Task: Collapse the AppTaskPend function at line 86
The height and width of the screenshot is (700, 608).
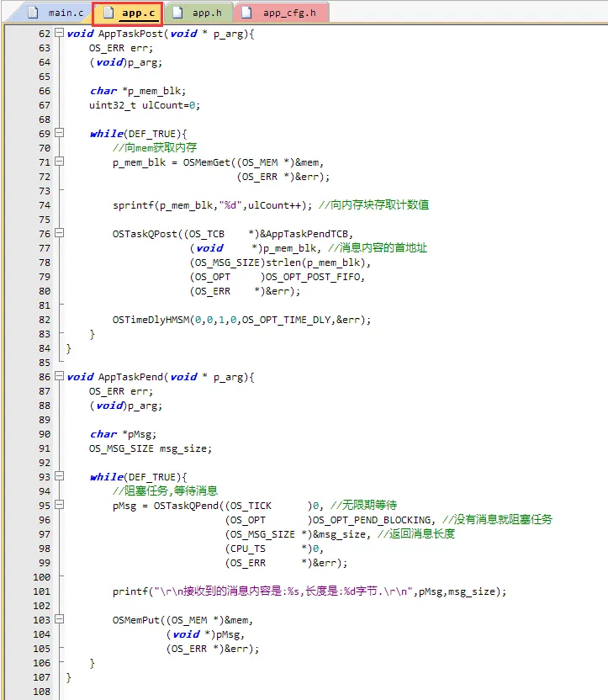Action: pos(59,377)
